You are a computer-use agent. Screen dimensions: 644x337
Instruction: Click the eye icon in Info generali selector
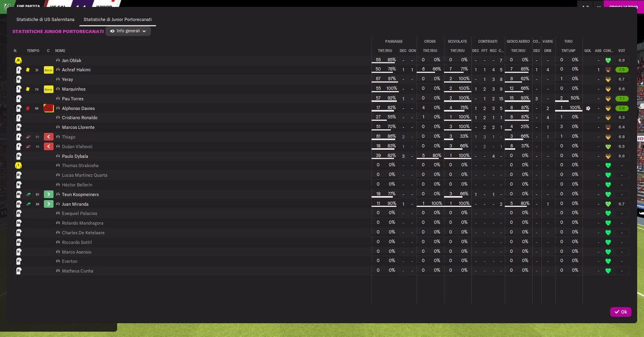pyautogui.click(x=112, y=31)
